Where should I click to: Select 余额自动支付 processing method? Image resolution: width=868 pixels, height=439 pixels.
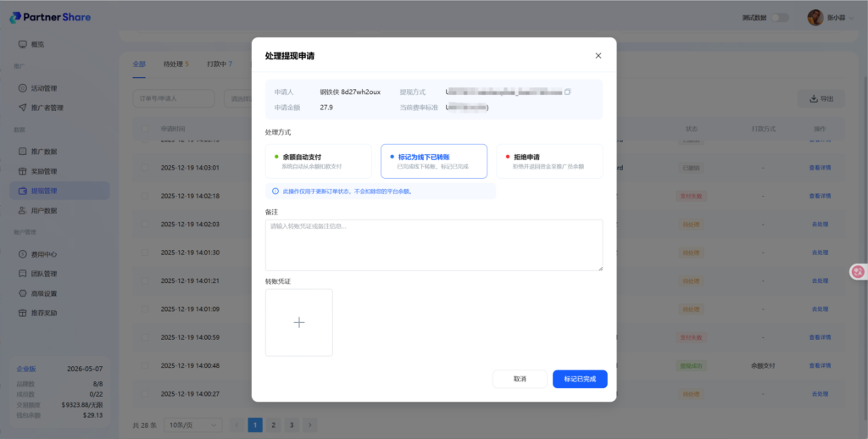pyautogui.click(x=318, y=161)
